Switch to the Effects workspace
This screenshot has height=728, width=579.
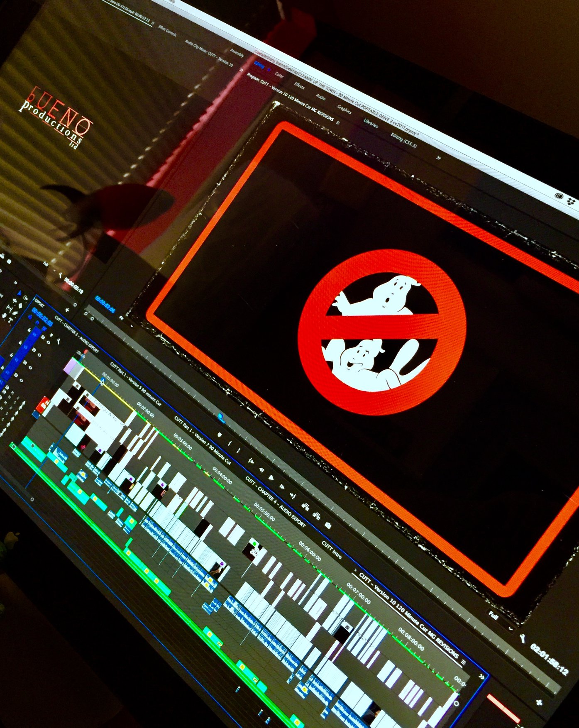(299, 86)
